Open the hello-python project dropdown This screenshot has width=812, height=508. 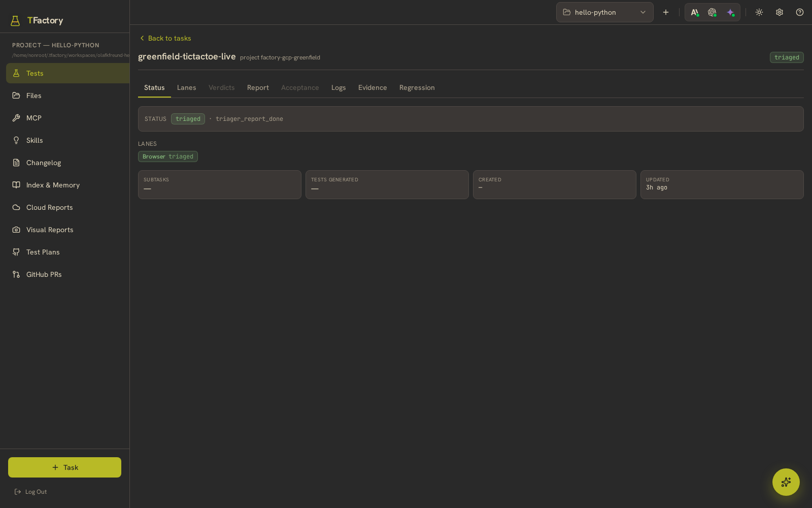click(605, 12)
